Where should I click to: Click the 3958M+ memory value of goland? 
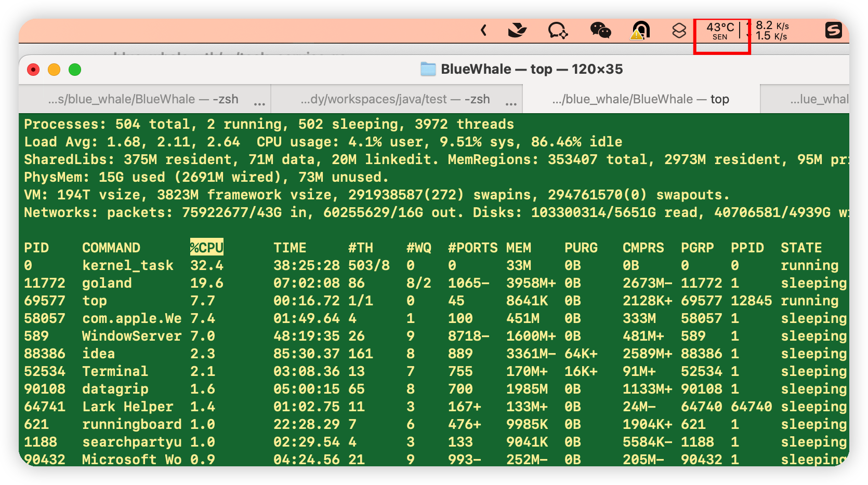(x=531, y=283)
